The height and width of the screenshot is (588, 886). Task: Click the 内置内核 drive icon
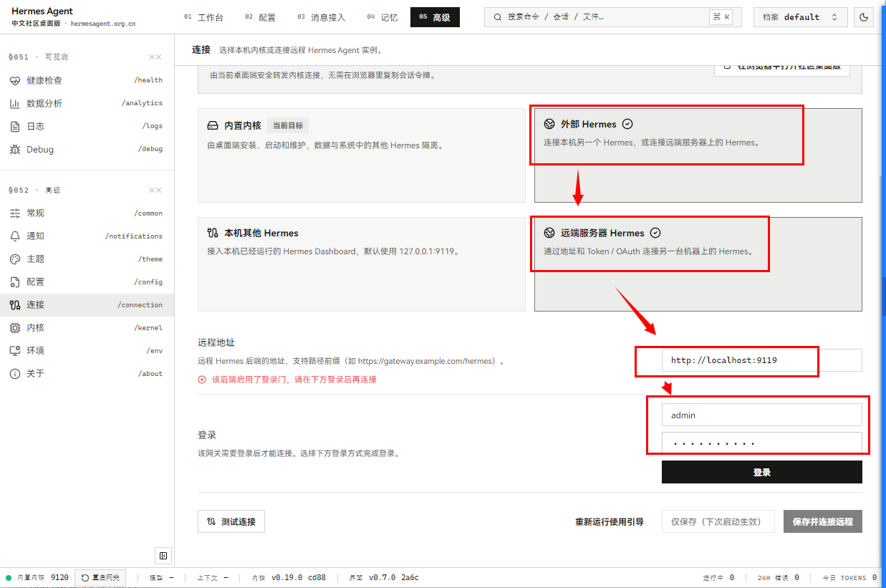[x=213, y=125]
